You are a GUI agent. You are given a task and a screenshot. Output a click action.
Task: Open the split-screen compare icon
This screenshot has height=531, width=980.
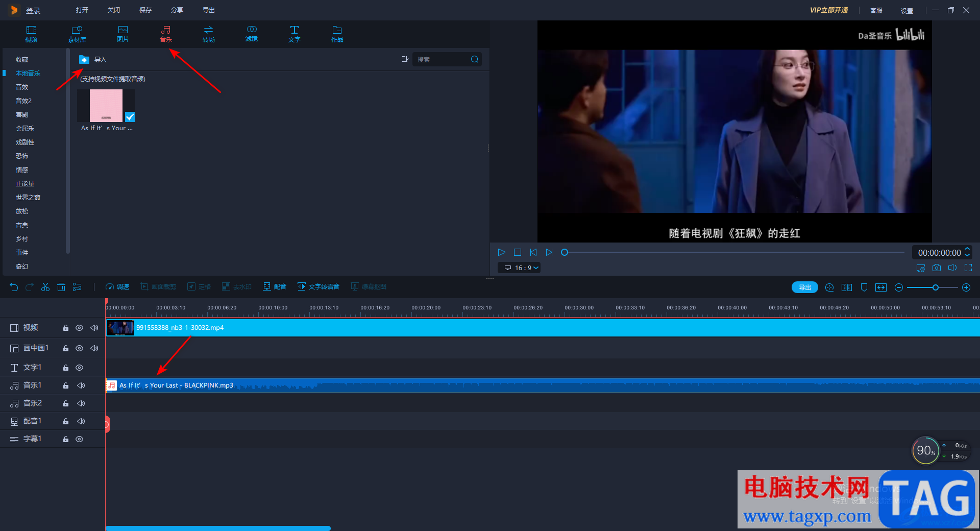[x=847, y=287]
